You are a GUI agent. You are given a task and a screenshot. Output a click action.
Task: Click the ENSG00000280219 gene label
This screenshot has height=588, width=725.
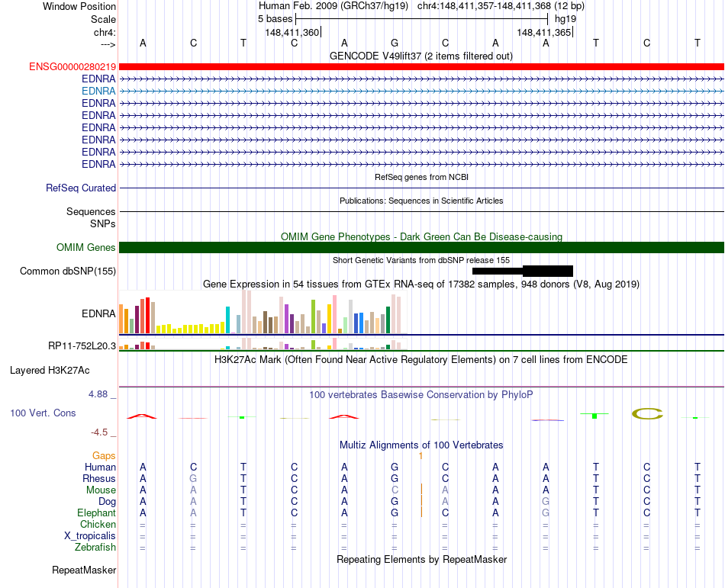(x=72, y=67)
